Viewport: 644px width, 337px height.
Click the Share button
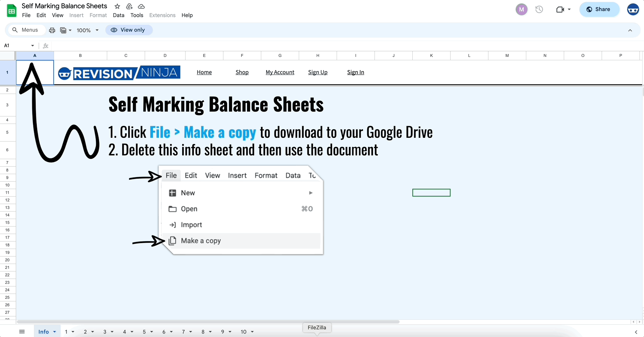point(599,9)
